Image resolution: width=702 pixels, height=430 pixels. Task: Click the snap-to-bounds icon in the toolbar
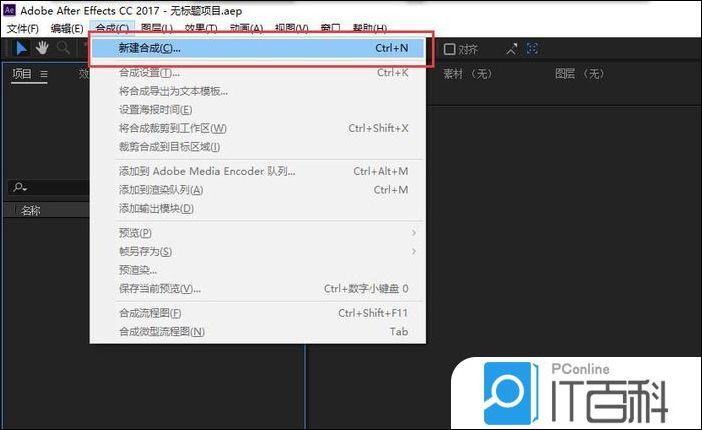532,48
